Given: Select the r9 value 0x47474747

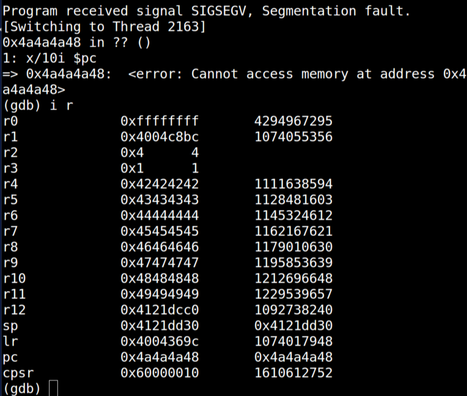Looking at the screenshot, I should pyautogui.click(x=160, y=263).
